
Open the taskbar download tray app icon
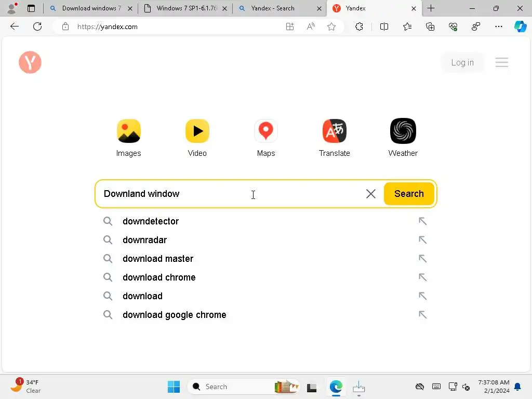pos(358,387)
